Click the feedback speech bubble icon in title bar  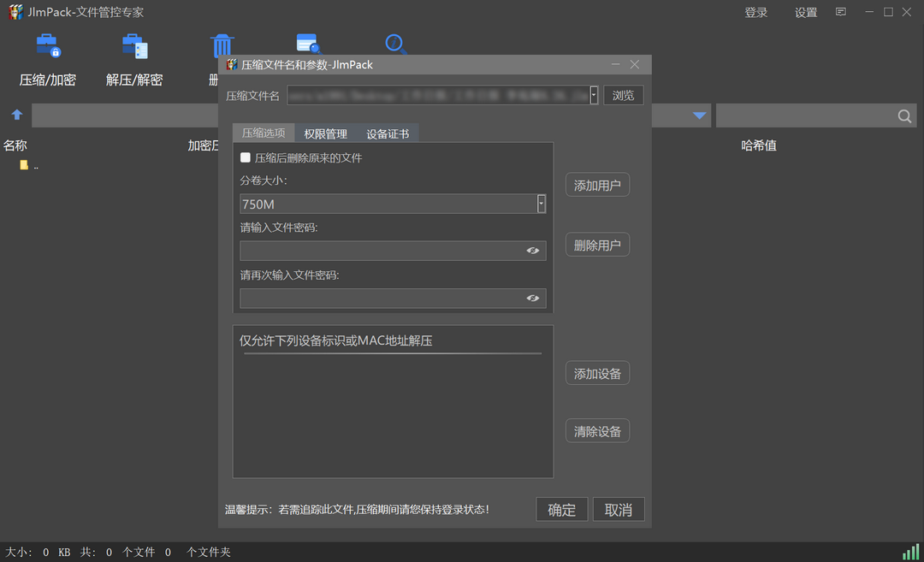coord(840,11)
